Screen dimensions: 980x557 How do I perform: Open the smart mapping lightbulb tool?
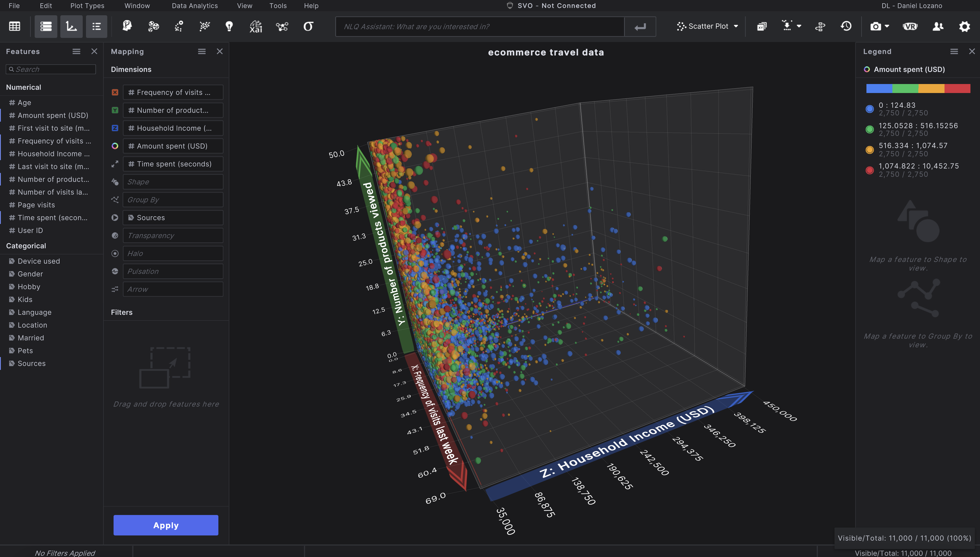[x=229, y=26]
